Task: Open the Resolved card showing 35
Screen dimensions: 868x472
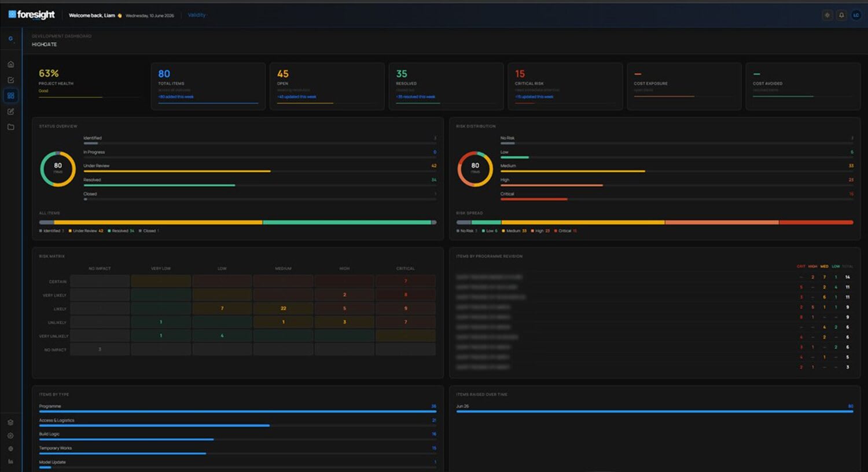Action: click(x=446, y=86)
